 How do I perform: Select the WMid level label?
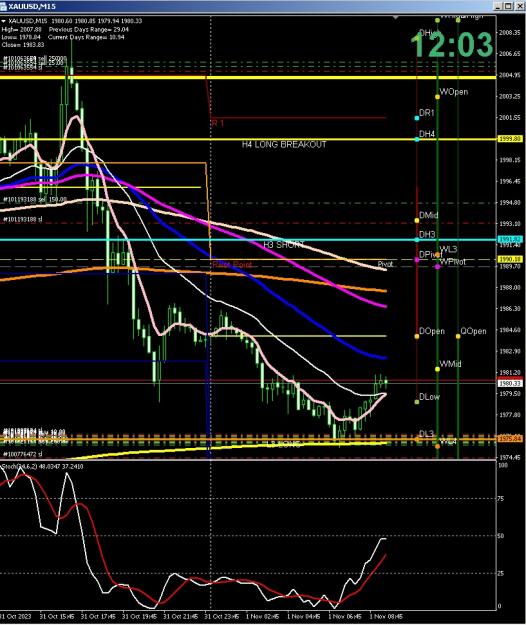click(x=450, y=364)
